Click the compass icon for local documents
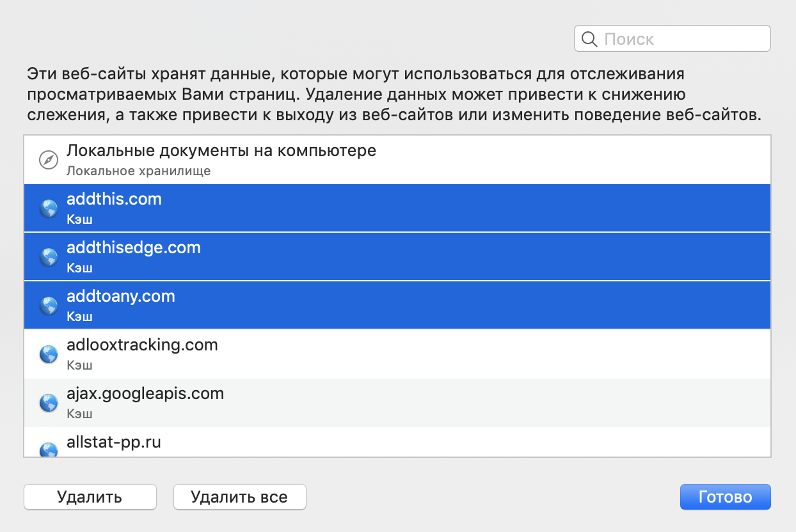This screenshot has width=796, height=532. click(x=49, y=160)
